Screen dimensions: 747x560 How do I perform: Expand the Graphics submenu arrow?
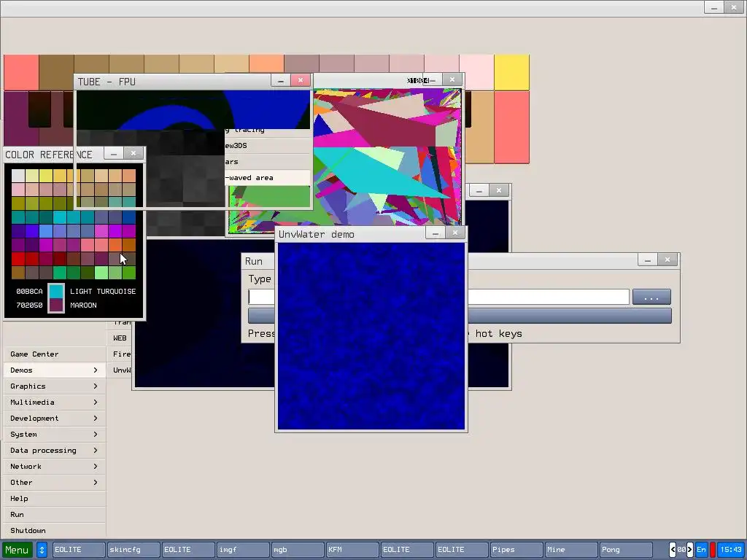tap(96, 386)
